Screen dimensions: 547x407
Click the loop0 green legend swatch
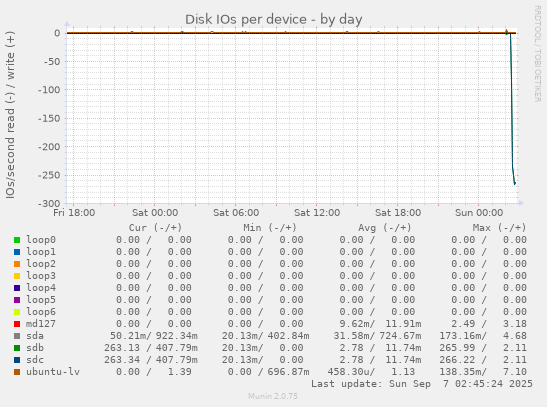17,240
